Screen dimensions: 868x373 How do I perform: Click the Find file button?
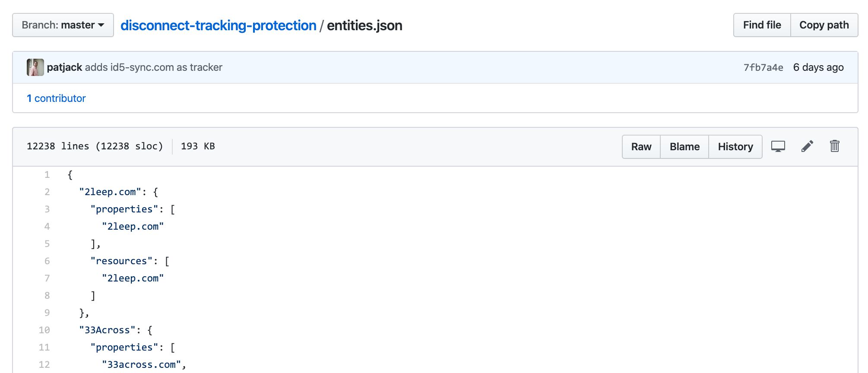tap(762, 25)
